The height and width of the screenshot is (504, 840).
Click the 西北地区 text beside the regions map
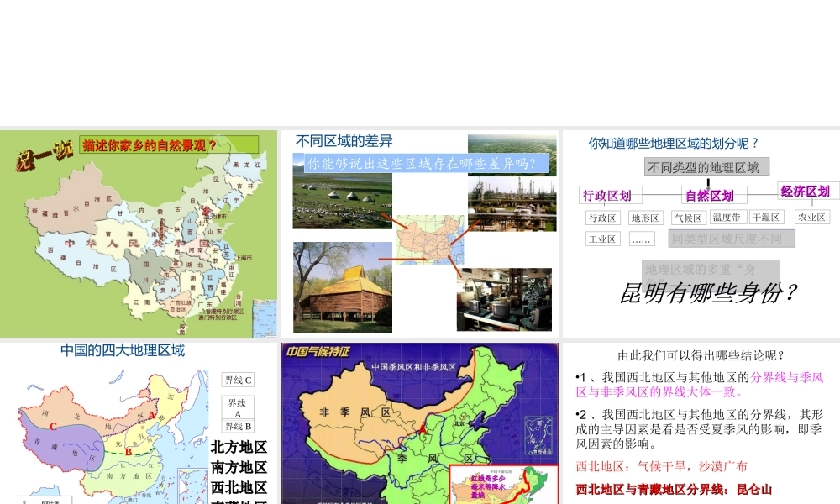click(239, 488)
